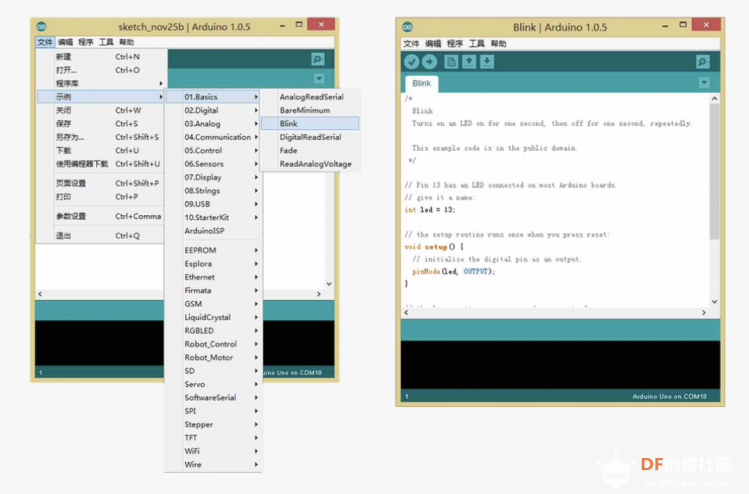749x494 pixels.
Task: Choose 新建 Ctrl+N menu entry
Action: coord(101,56)
